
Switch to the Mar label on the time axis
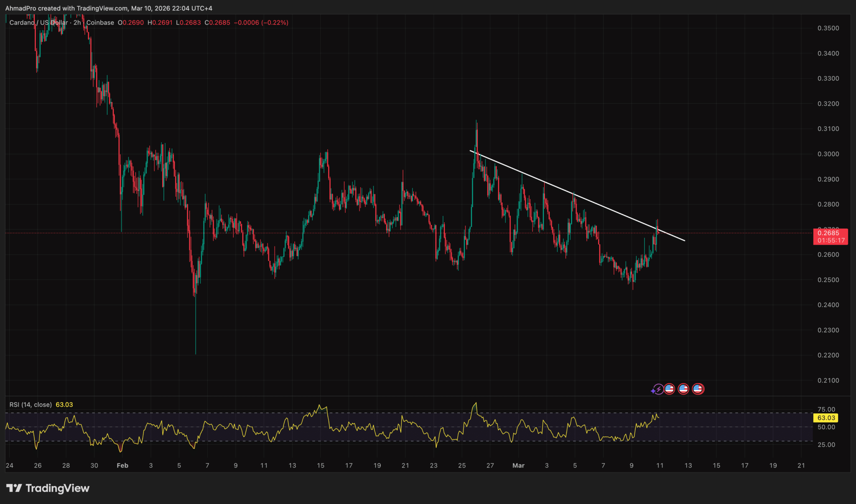pos(519,465)
